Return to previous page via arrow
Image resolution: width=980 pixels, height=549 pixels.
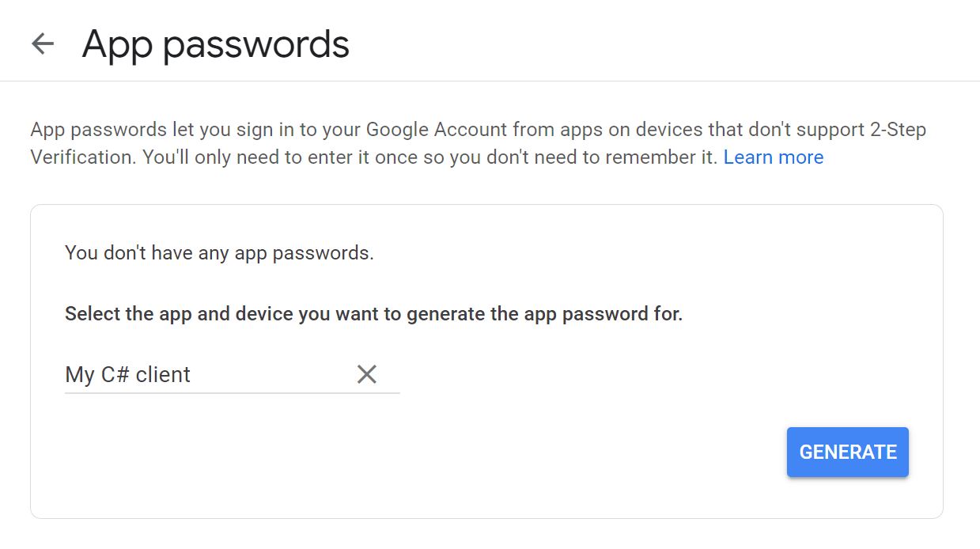(42, 44)
